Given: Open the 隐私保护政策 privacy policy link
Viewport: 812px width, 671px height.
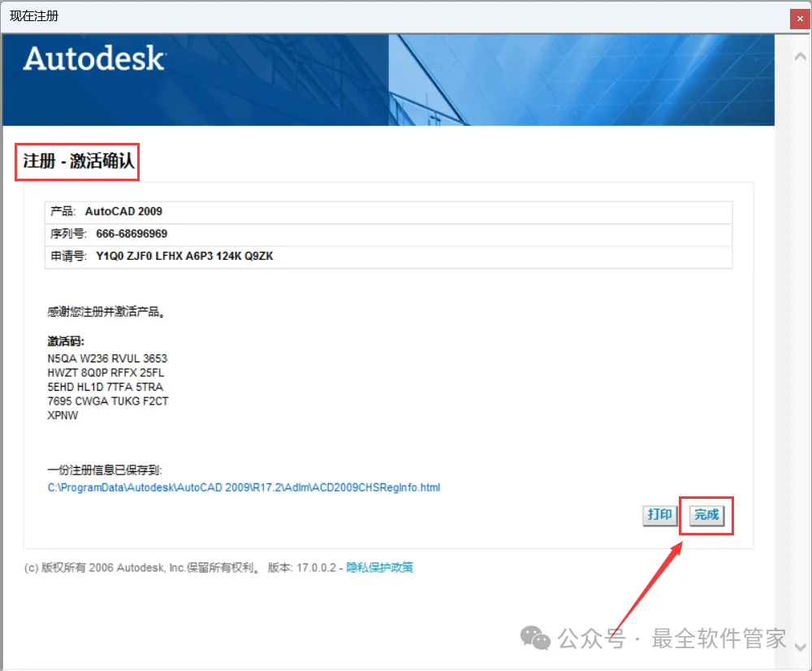Looking at the screenshot, I should click(379, 567).
